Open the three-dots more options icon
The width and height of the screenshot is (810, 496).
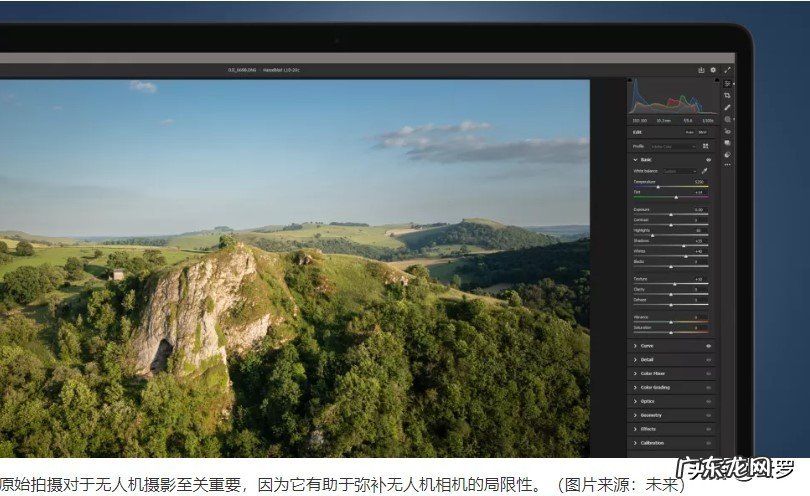(x=727, y=165)
